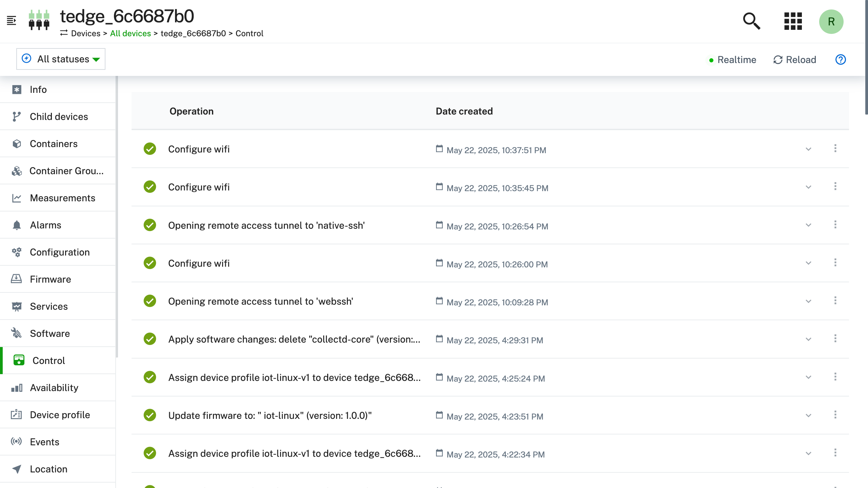868x488 pixels.
Task: Expand the collectd-core software change row
Action: (808, 339)
